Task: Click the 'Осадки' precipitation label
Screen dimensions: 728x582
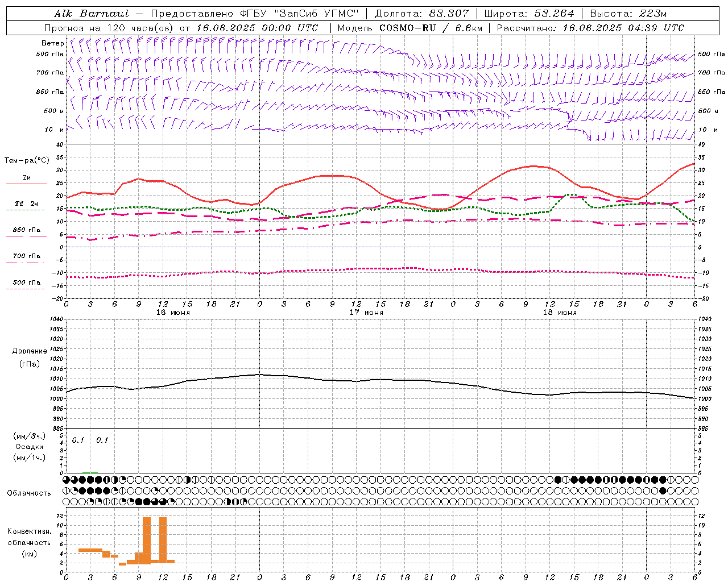Action: [x=30, y=447]
